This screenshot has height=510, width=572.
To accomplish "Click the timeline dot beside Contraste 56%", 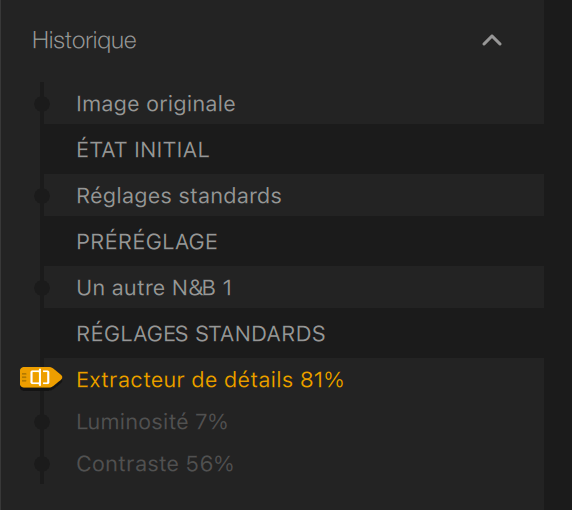I will tap(42, 464).
